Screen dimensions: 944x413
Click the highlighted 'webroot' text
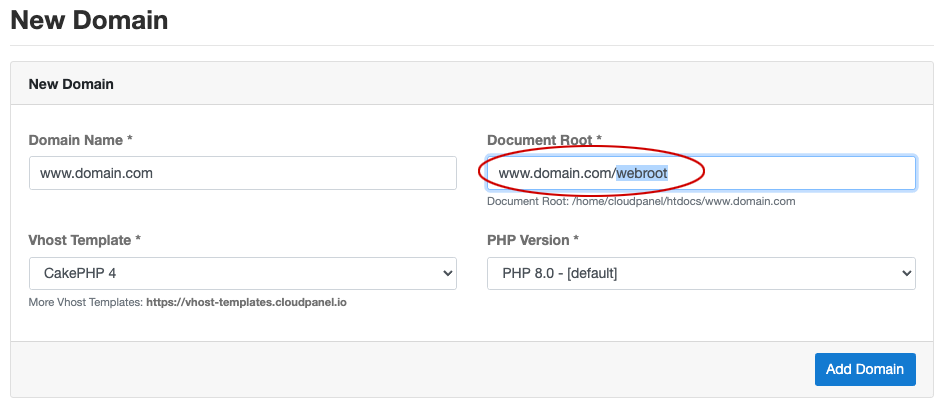(x=642, y=173)
